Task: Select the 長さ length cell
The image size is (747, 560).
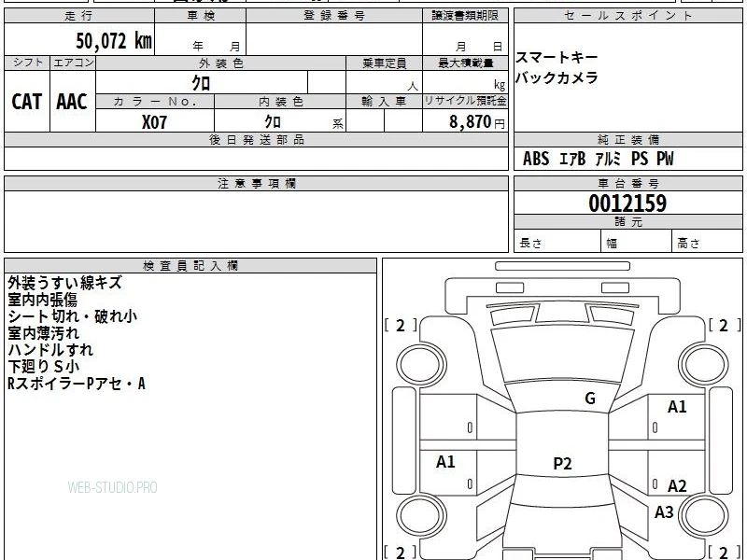Action: [557, 241]
